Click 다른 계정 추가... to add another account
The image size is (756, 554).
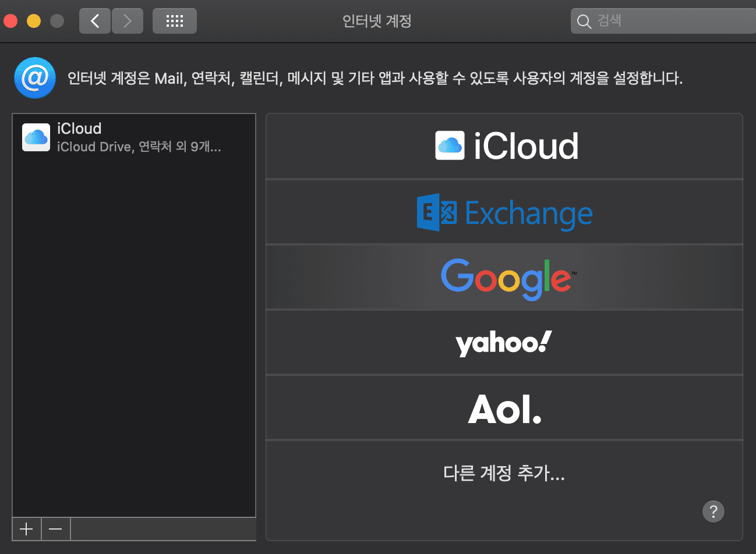[x=504, y=473]
